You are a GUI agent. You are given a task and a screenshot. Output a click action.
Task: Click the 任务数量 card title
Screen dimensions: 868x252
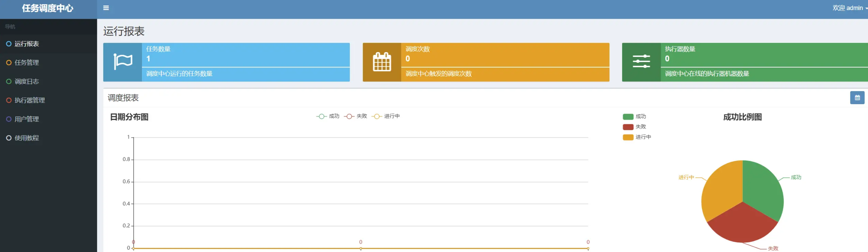pyautogui.click(x=158, y=49)
